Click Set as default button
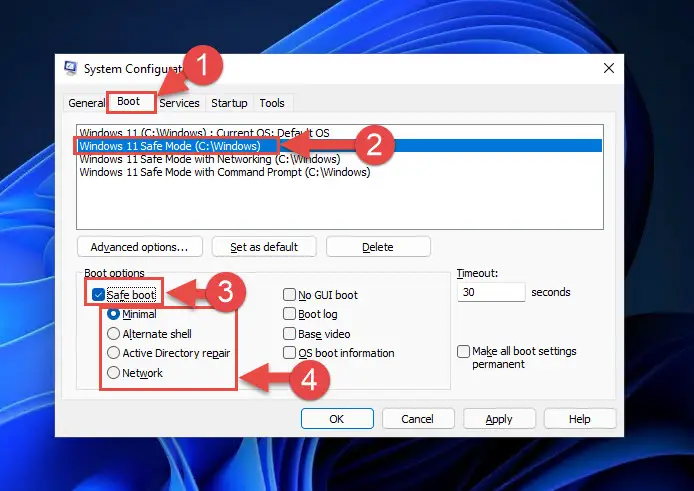Screen dimensions: 694x491 pyautogui.click(x=264, y=247)
